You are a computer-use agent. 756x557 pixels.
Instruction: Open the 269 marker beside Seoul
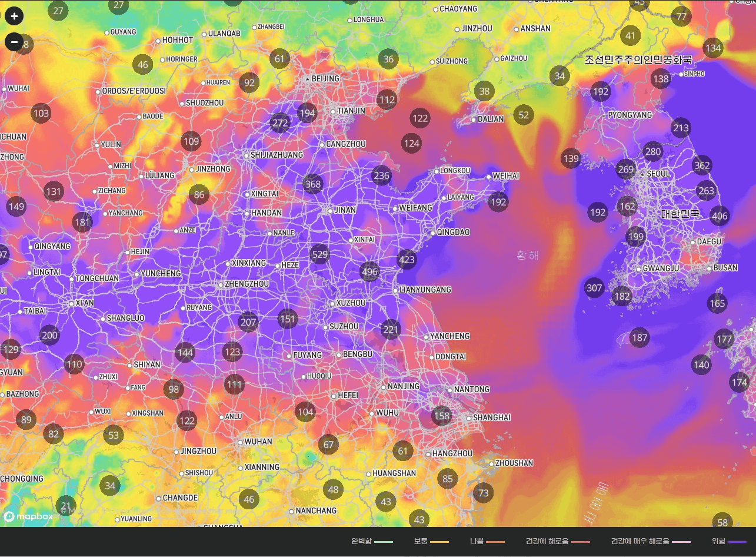[625, 170]
